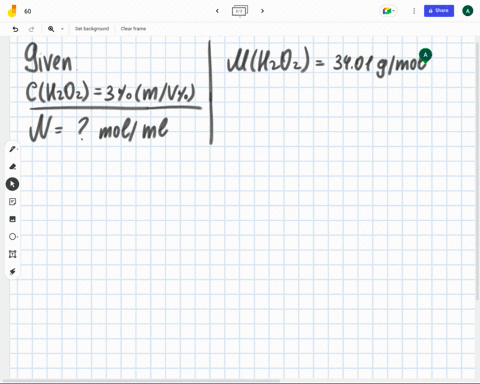Click Clear frame

point(133,29)
